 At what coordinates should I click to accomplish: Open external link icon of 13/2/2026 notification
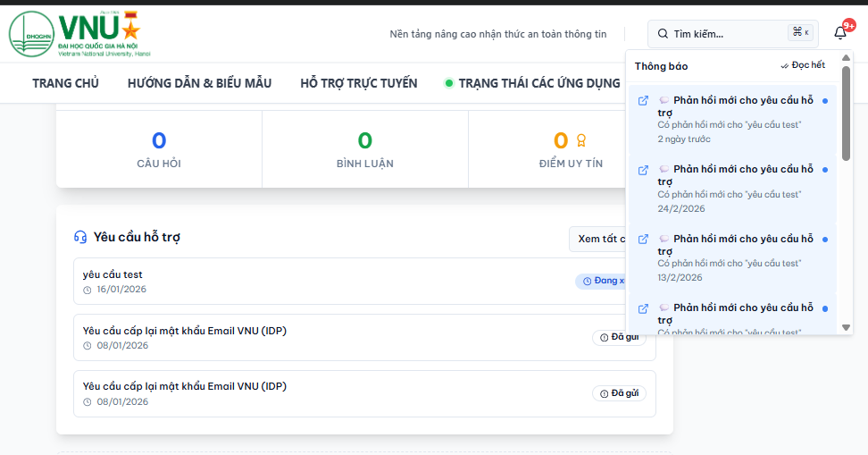643,239
